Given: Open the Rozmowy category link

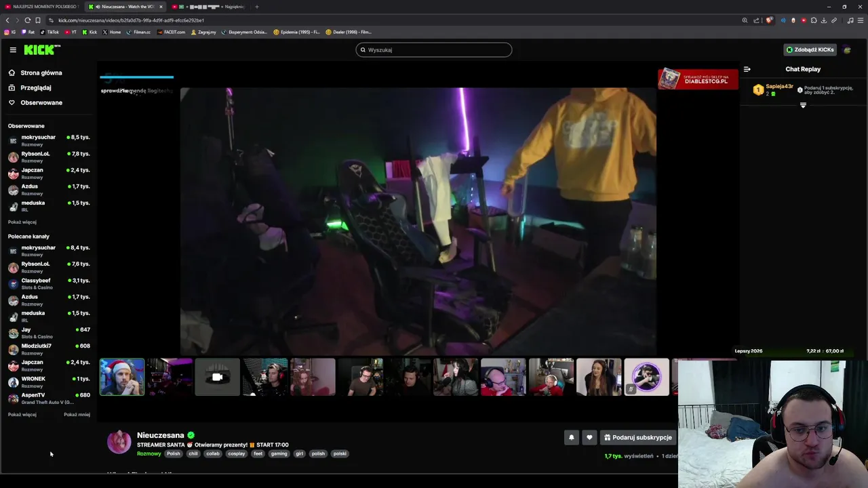Looking at the screenshot, I should pos(149,453).
